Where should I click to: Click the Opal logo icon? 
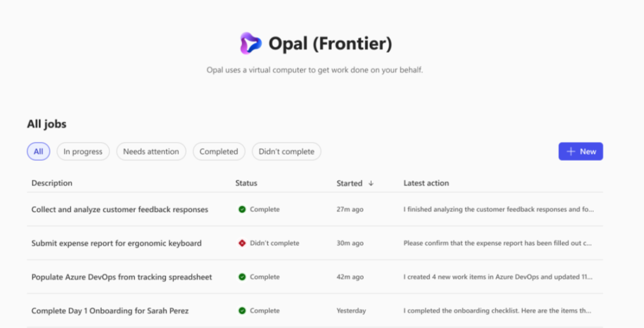(x=251, y=43)
